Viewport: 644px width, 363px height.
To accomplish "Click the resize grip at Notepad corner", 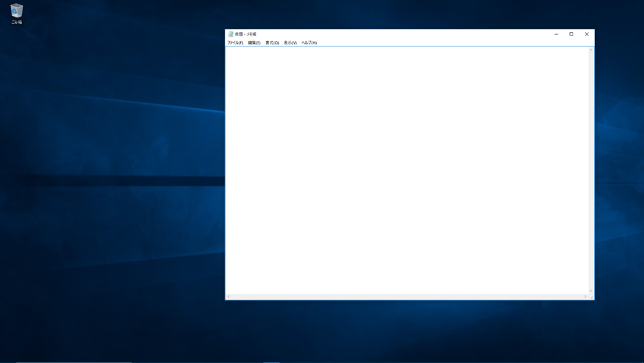I will tap(591, 297).
